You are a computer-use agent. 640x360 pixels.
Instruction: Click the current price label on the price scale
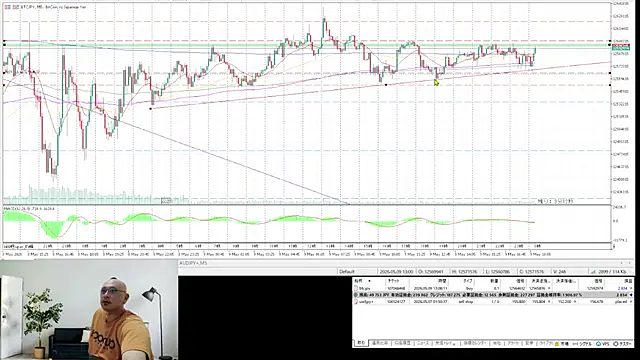[620, 48]
